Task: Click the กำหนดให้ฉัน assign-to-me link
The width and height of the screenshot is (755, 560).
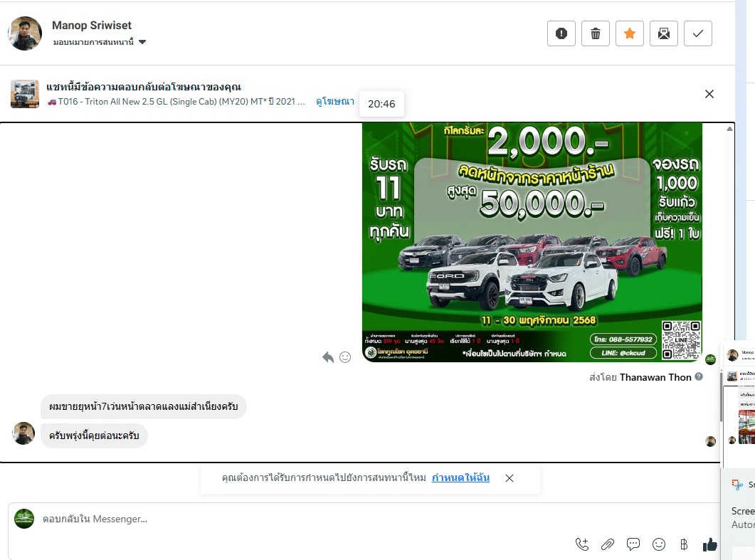Action: 461,477
